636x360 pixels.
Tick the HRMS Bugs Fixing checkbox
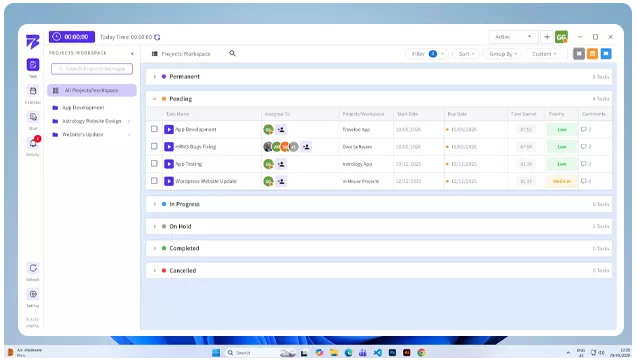[x=154, y=146]
